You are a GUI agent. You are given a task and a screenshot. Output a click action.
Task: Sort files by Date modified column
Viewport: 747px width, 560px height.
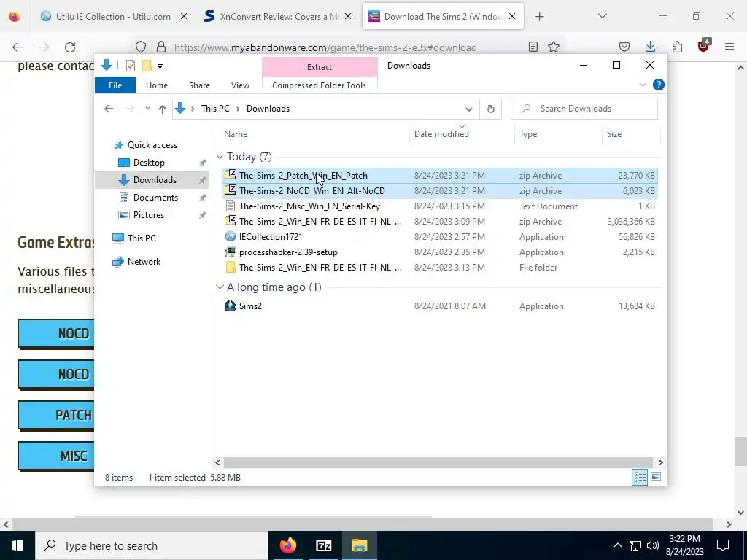tap(441, 134)
